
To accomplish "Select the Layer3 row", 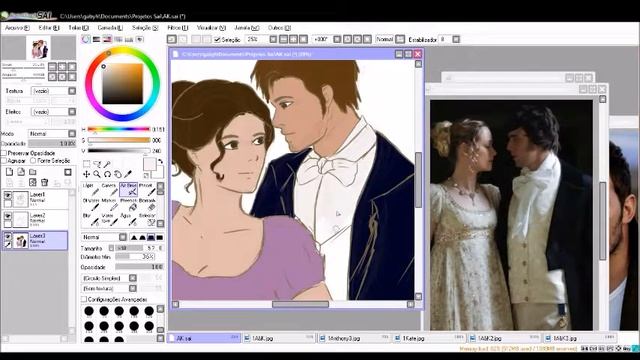I will tap(35, 240).
